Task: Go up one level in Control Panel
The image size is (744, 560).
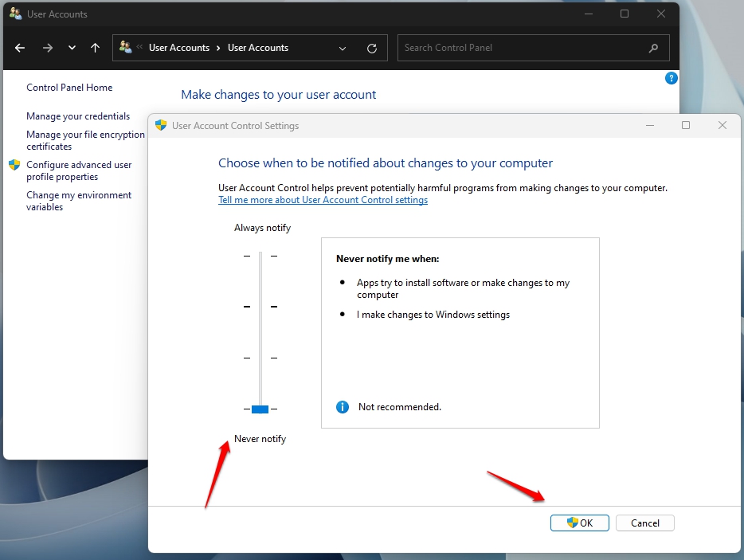Action: point(95,48)
